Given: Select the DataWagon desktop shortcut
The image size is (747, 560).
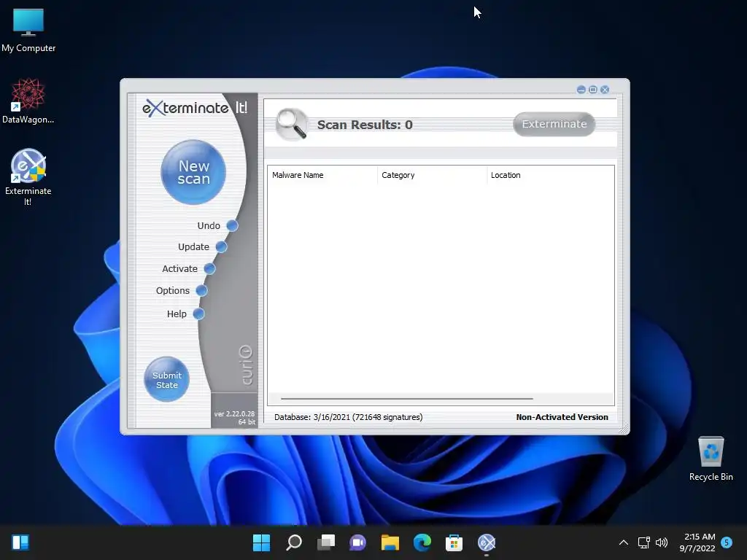Looking at the screenshot, I should (28, 101).
